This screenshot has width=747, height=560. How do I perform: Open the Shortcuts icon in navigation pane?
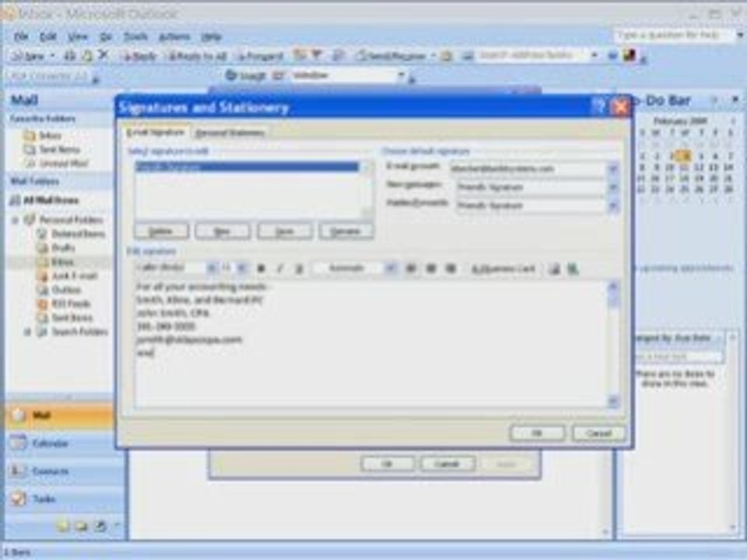(x=100, y=527)
